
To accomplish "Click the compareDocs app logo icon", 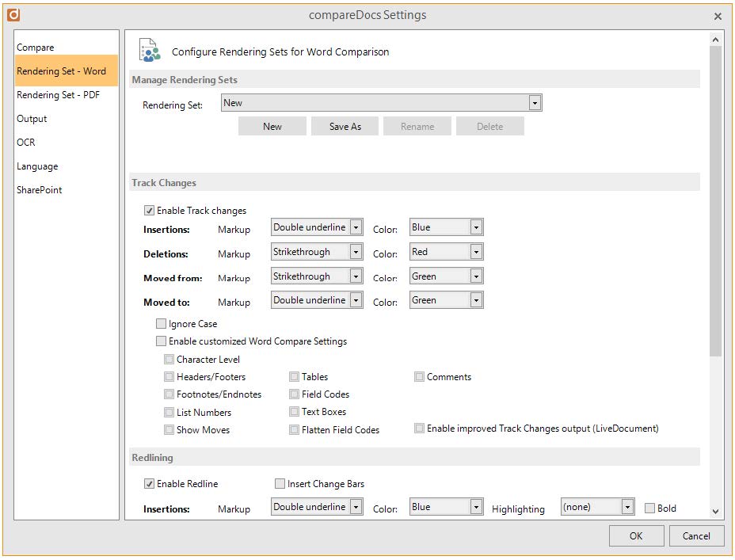I will coord(13,15).
